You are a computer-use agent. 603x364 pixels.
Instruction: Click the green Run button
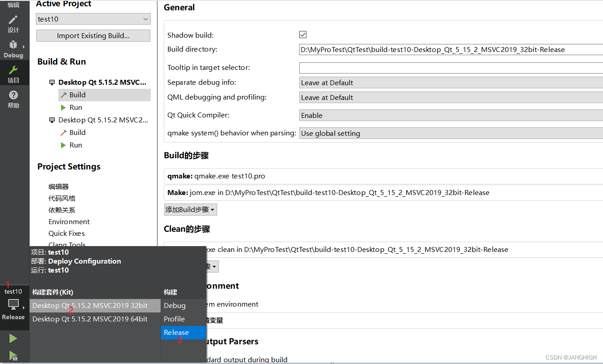click(13, 338)
